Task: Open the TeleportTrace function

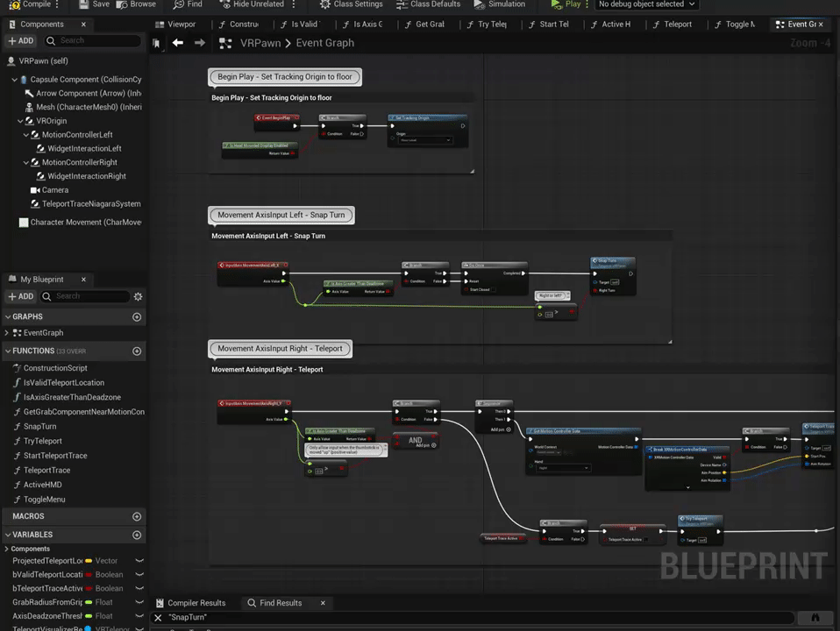Action: point(46,471)
